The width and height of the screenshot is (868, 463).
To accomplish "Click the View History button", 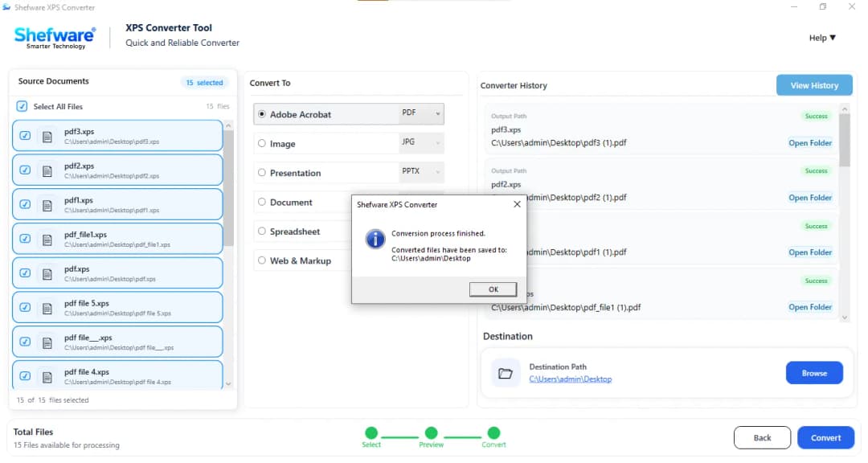I will point(814,85).
